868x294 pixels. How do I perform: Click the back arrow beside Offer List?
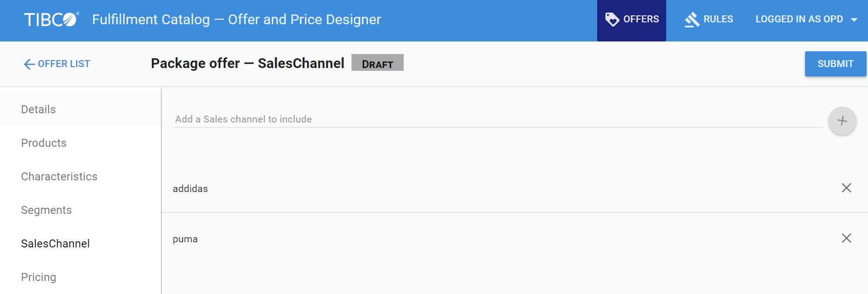[x=29, y=64]
